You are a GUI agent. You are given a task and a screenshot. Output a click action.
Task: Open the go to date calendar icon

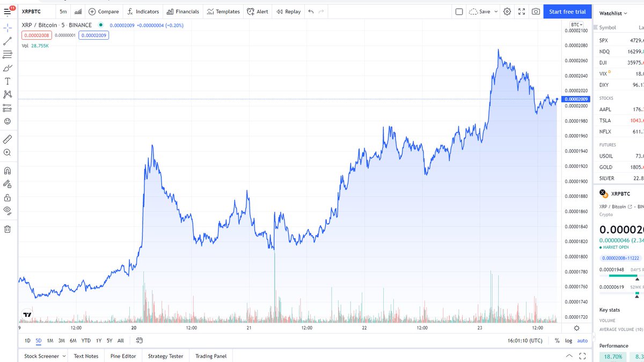coord(140,341)
